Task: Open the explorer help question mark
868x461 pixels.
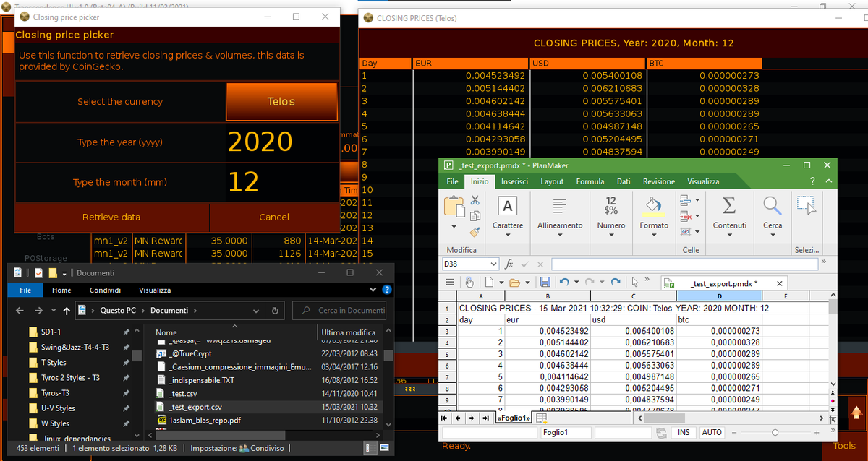Action: pos(387,290)
